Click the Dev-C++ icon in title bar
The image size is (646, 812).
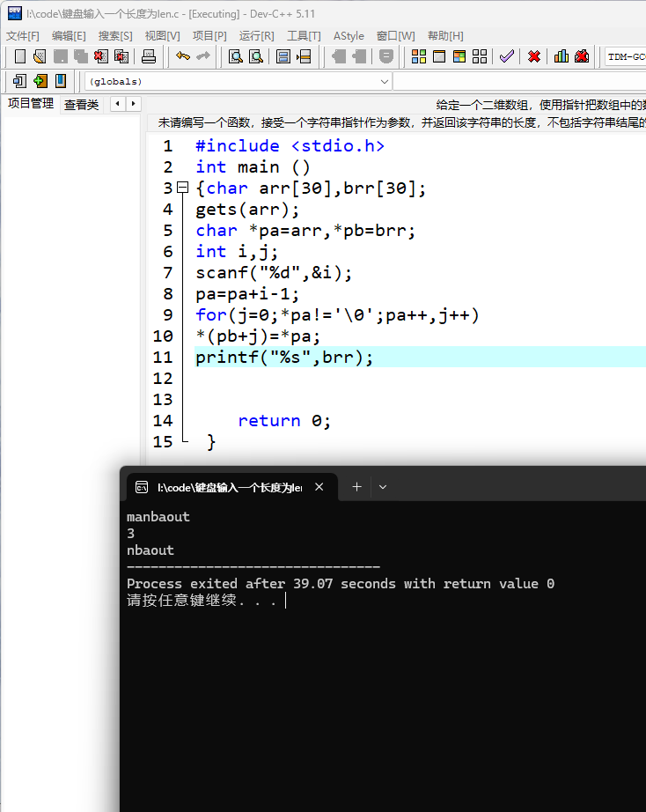(x=14, y=13)
